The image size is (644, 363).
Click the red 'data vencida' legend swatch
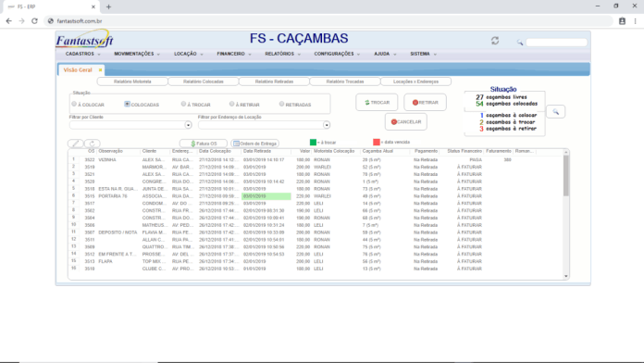pos(377,143)
